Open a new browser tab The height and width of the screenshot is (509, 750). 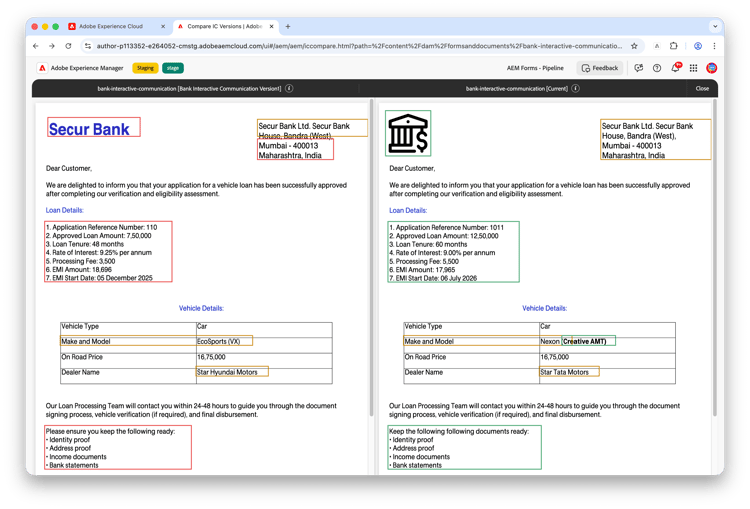288,26
